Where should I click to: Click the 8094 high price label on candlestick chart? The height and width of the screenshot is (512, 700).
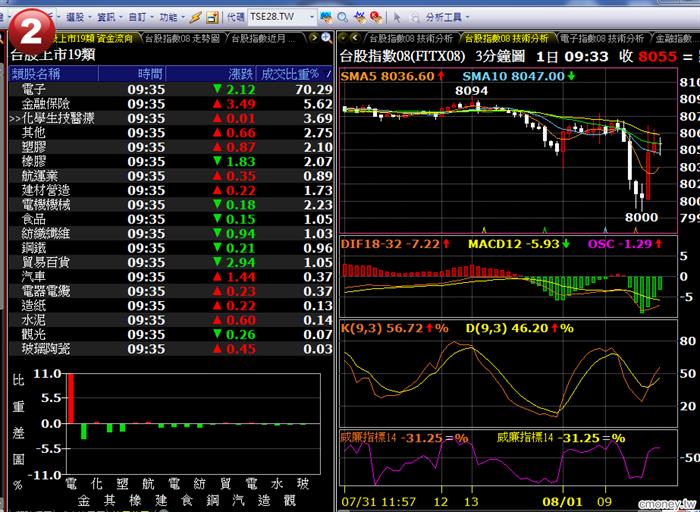(471, 91)
